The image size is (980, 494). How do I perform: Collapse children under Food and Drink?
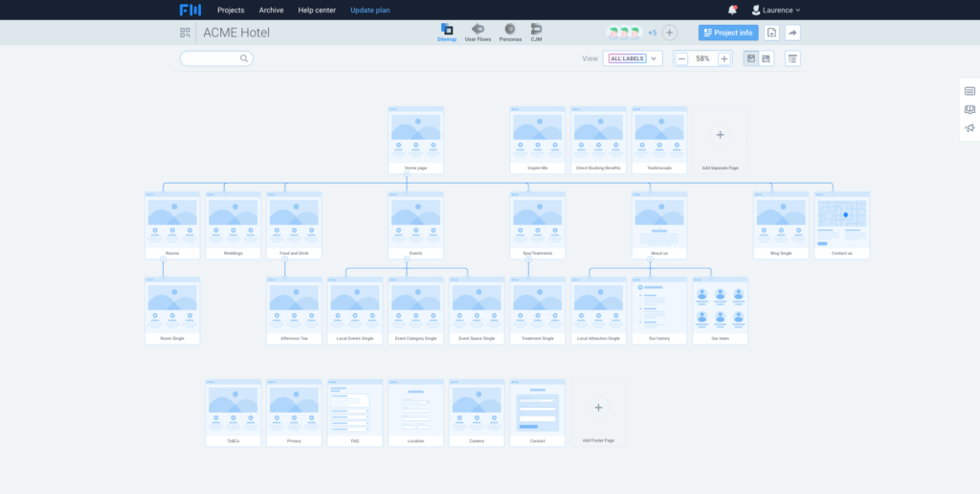coord(285,258)
